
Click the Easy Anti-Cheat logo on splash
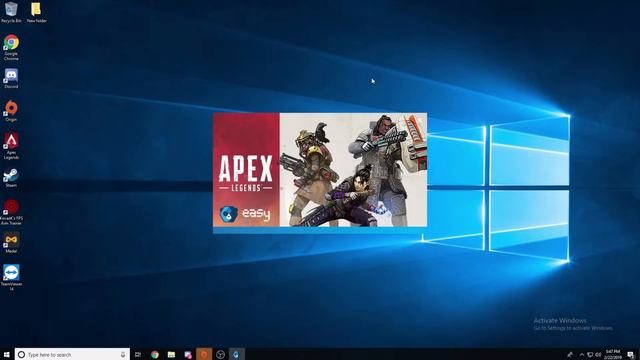(x=244, y=214)
